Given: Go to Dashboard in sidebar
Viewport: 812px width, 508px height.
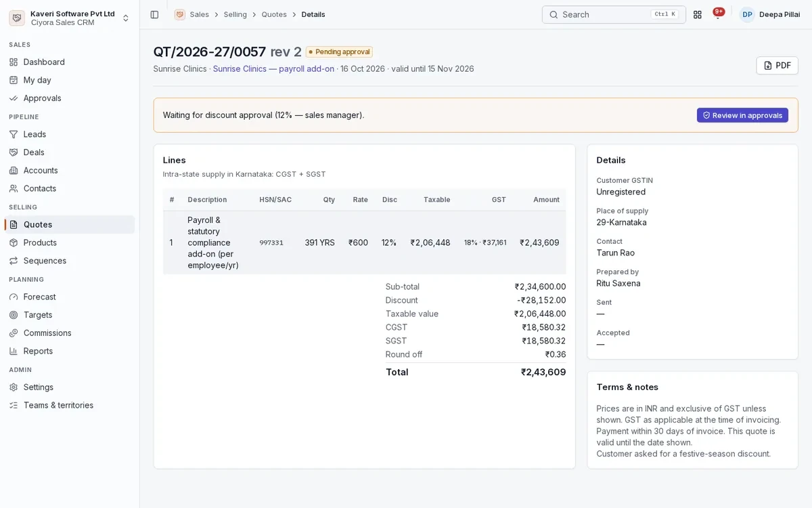Looking at the screenshot, I should (x=70, y=62).
